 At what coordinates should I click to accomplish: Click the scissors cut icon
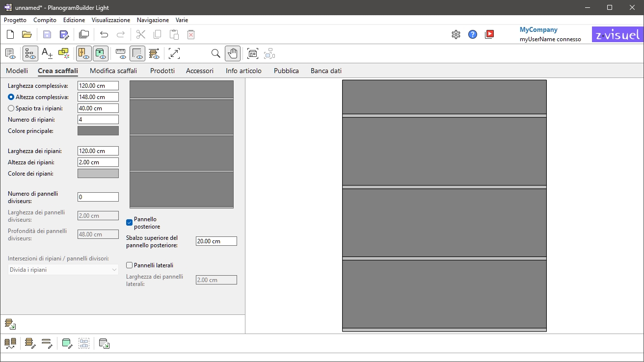click(x=141, y=34)
